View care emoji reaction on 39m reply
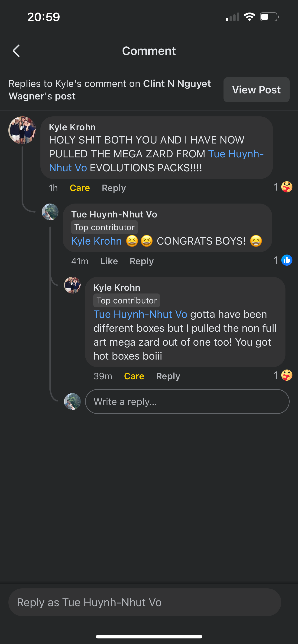This screenshot has width=298, height=644. pyautogui.click(x=286, y=375)
